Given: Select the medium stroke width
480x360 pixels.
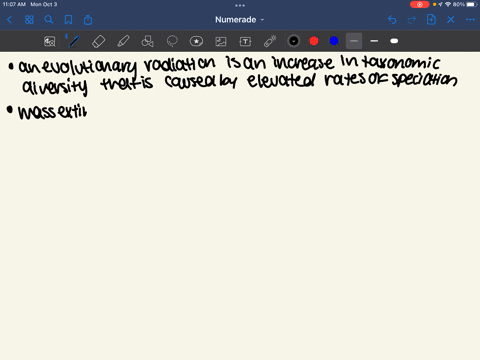Looking at the screenshot, I should (374, 41).
